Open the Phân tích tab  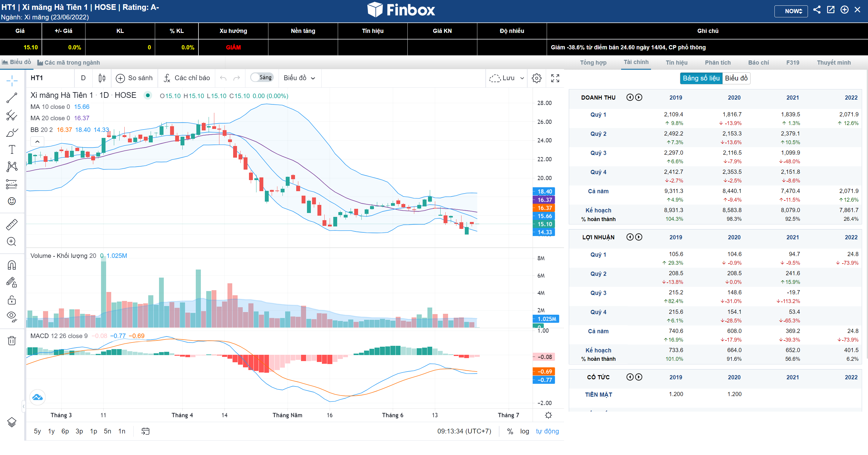(717, 63)
